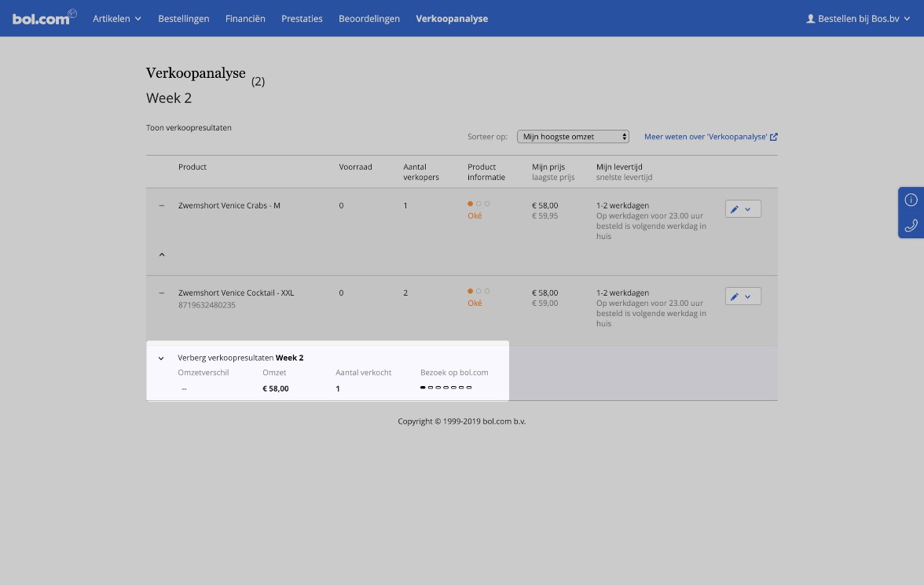
Task: Hide sales results for Week 2
Action: (161, 359)
